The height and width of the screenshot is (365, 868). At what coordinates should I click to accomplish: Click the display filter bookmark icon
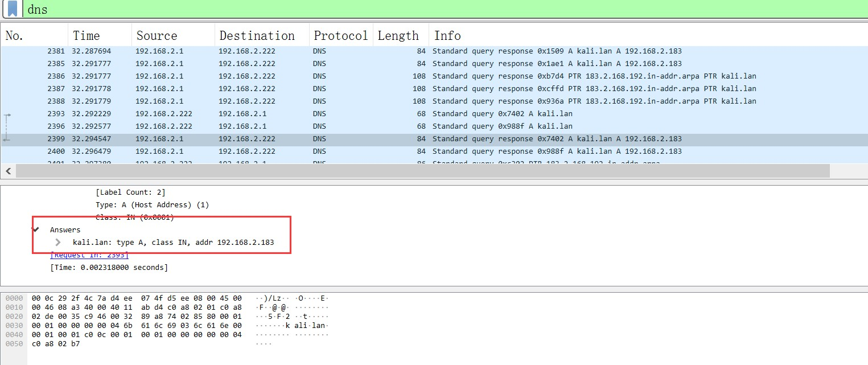12,9
